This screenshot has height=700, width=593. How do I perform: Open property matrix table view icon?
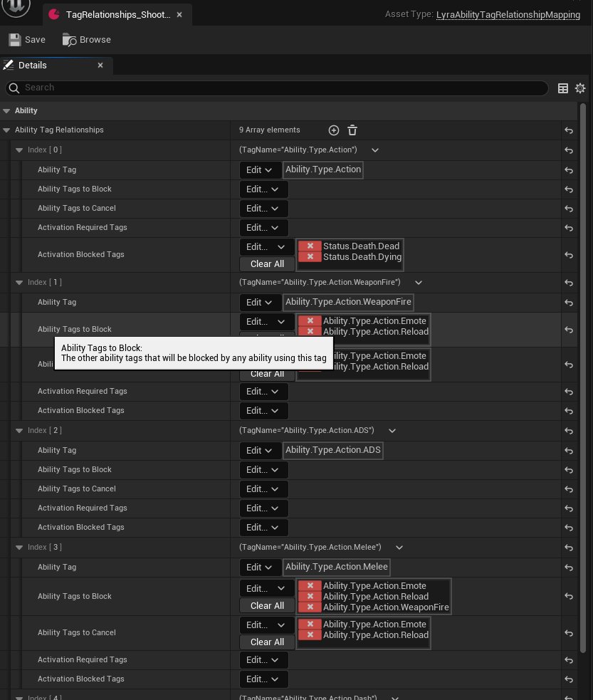(563, 88)
